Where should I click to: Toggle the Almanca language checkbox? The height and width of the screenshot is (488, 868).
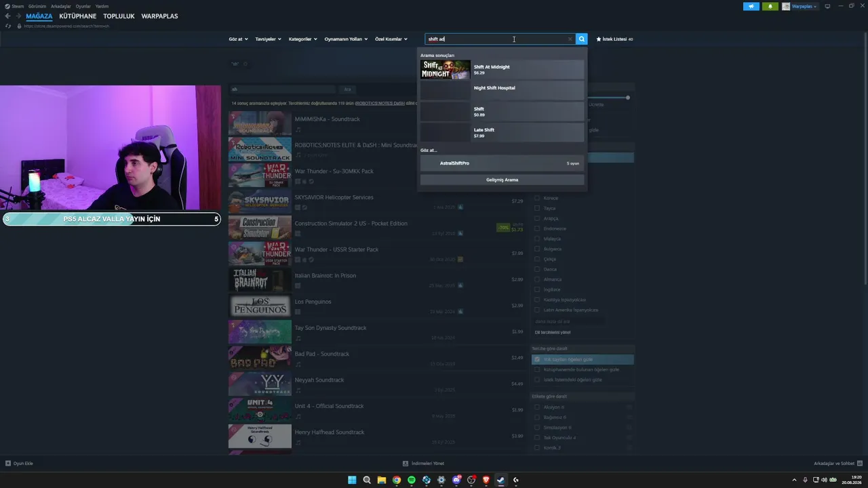click(x=537, y=279)
